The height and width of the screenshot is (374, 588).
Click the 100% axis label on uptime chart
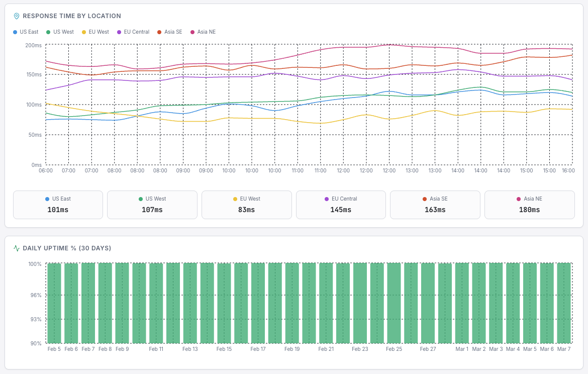(x=36, y=263)
